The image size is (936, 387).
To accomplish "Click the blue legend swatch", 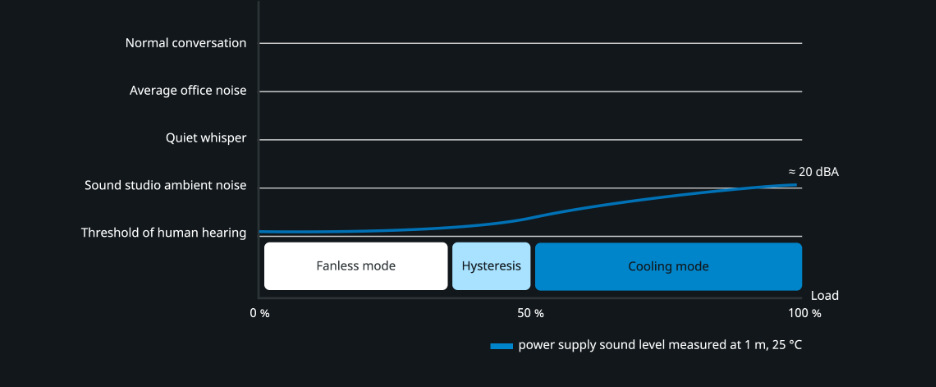I will pyautogui.click(x=501, y=346).
